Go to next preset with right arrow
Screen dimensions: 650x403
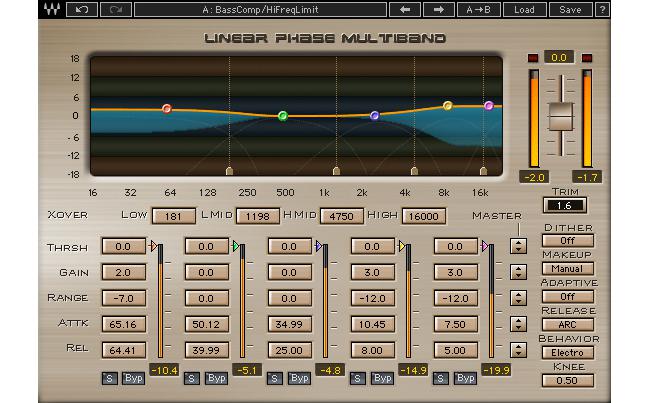pyautogui.click(x=438, y=10)
